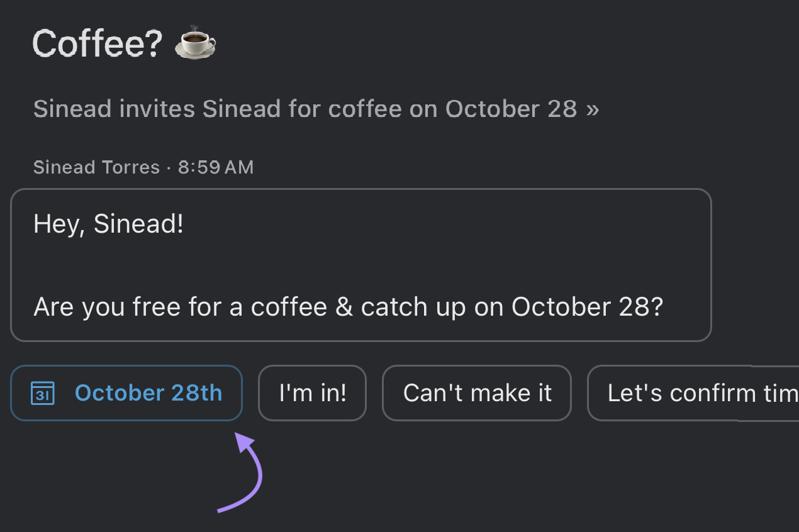Click the word "coffee" in the summary line

(365, 109)
